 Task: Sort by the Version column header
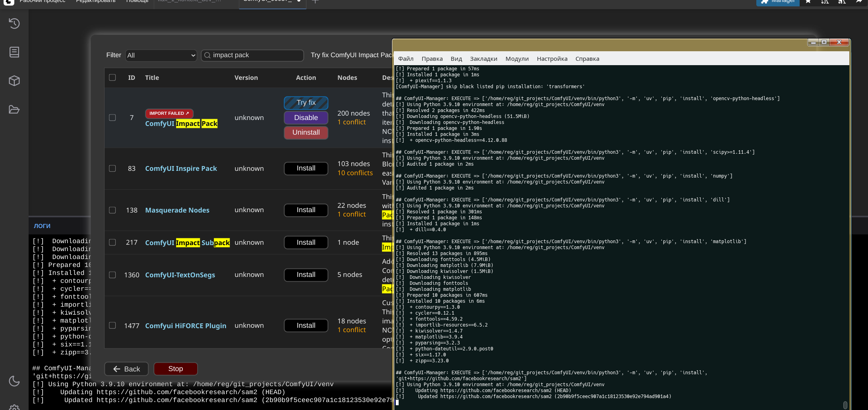pos(246,77)
